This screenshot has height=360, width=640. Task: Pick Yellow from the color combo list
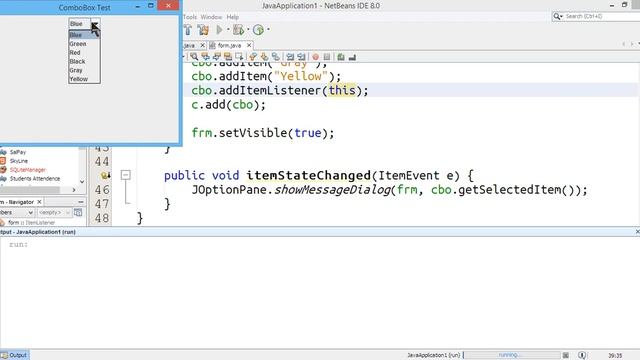[x=84, y=79]
